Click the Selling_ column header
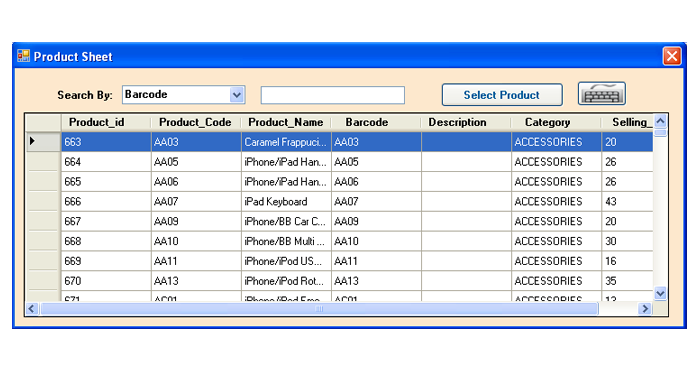This screenshot has height=371, width=700. coord(627,122)
